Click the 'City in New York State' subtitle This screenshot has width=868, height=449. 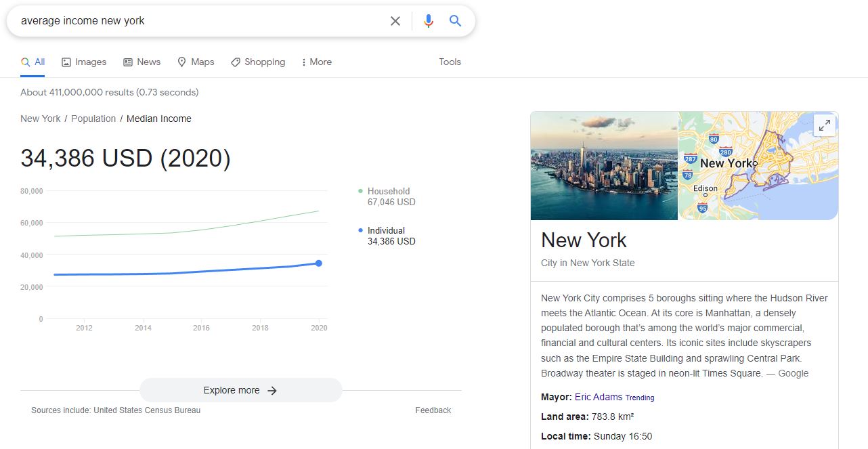tap(588, 263)
